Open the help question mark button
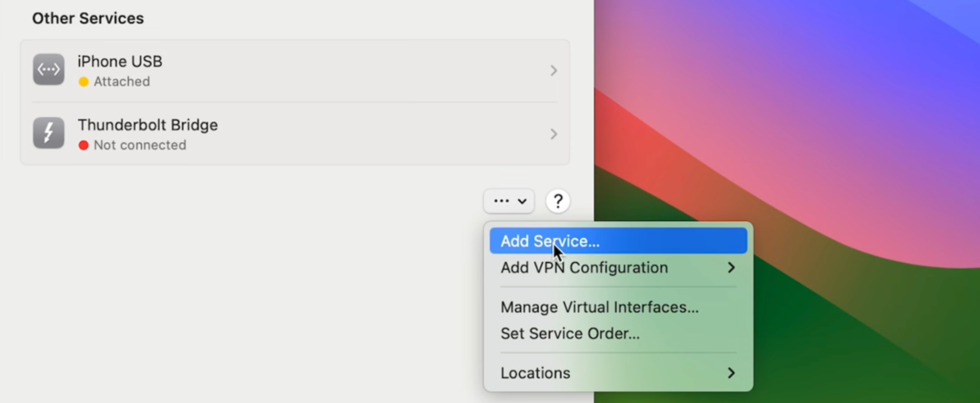 tap(557, 201)
